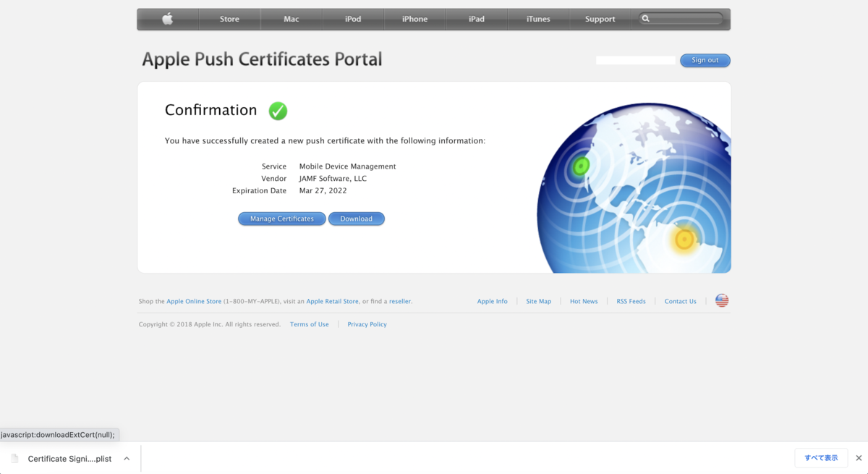This screenshot has width=868, height=474.
Task: Click the Mobile Device Management text
Action: [348, 166]
